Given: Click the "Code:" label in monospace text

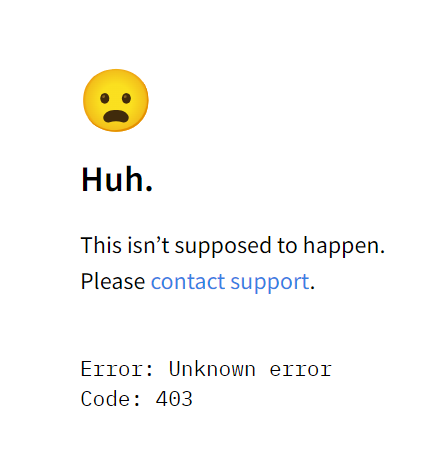Looking at the screenshot, I should pyautogui.click(x=111, y=399).
